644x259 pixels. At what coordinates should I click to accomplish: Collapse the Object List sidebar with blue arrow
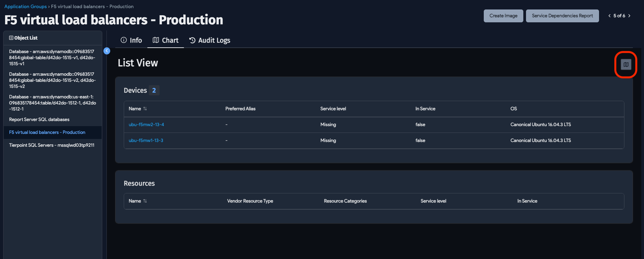coord(107,51)
